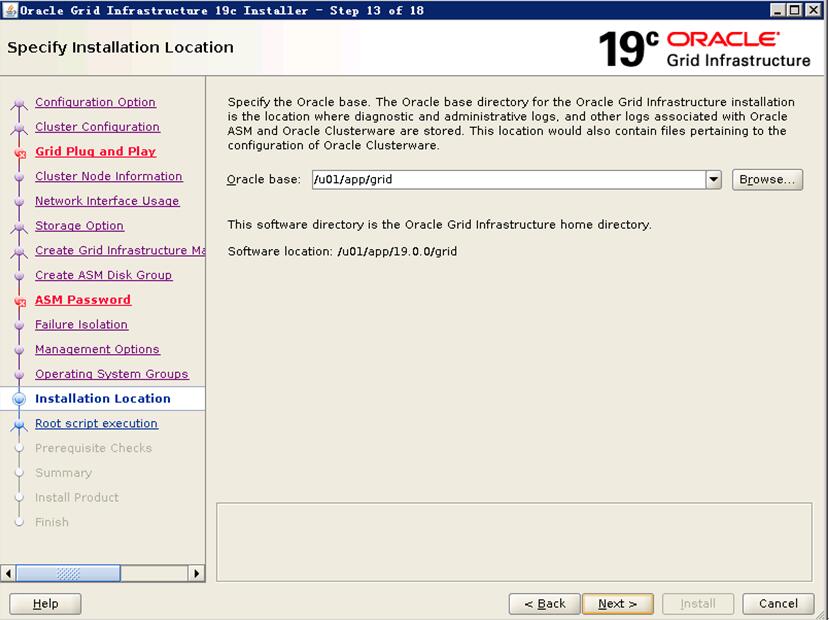Open Network Interface Usage step
This screenshot has width=829, height=620.
point(107,201)
